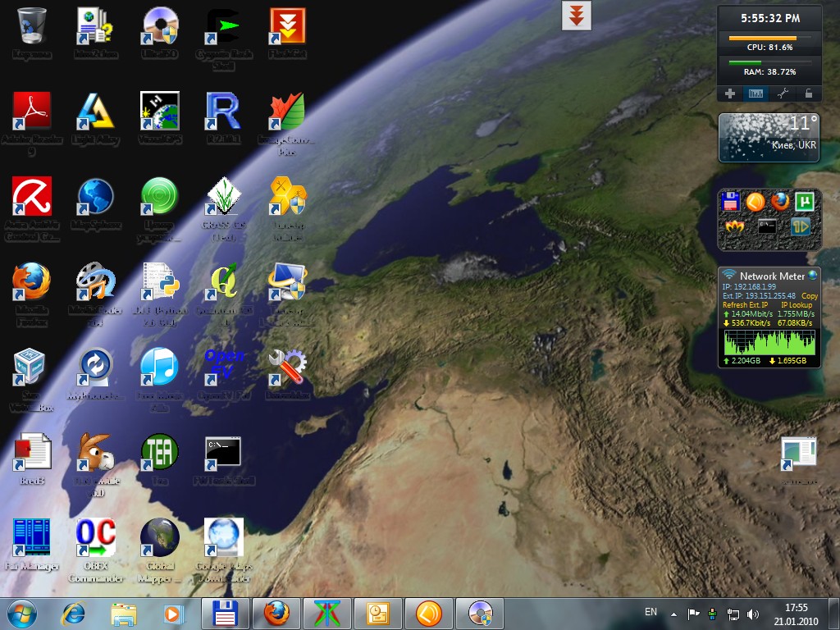840x630 pixels.
Task: Launch Adobe Reader 9 from desktop
Action: (x=32, y=112)
